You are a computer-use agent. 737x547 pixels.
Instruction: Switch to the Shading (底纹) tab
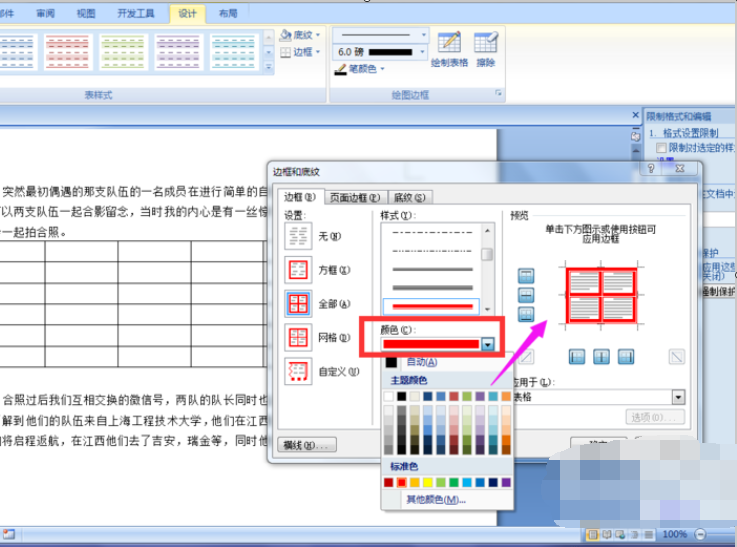(409, 197)
